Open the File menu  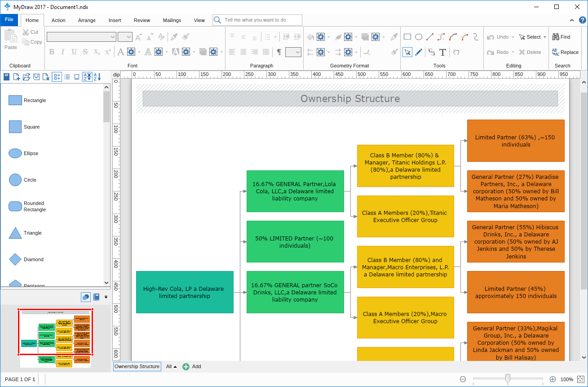click(9, 20)
